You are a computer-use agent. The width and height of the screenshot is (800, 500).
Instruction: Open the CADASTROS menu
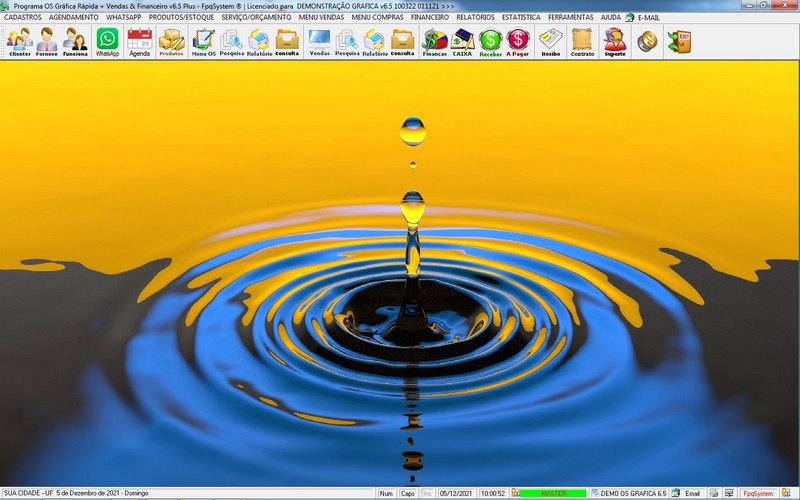(x=22, y=17)
